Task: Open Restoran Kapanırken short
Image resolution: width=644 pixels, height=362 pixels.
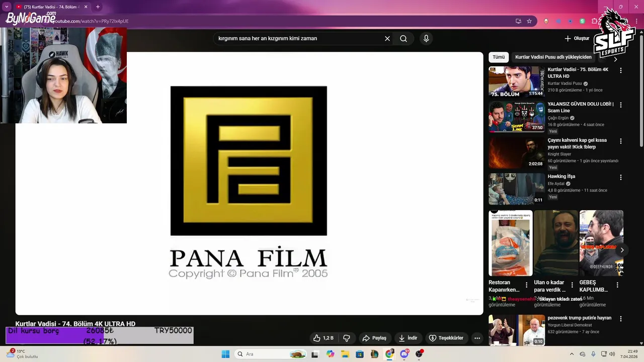Action: click(x=510, y=243)
